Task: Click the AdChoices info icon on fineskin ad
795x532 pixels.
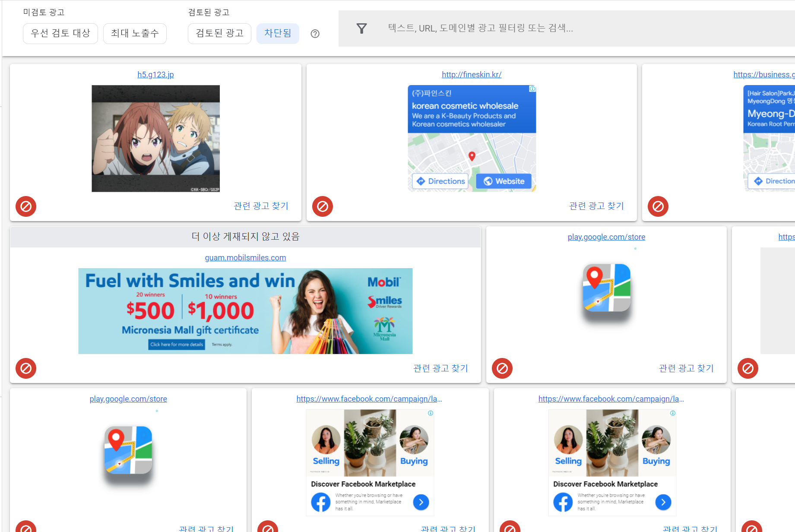Action: click(x=532, y=89)
